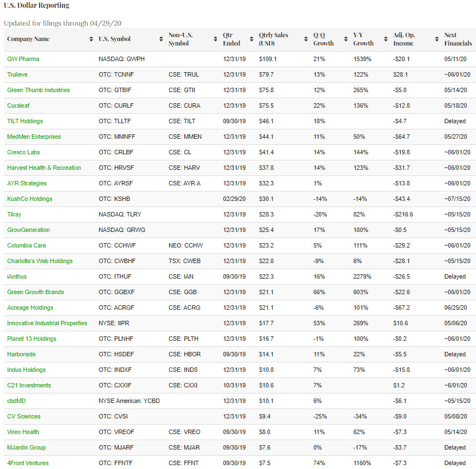Click the Harvest Health & Recreation link
The image size is (476, 469).
pos(44,168)
